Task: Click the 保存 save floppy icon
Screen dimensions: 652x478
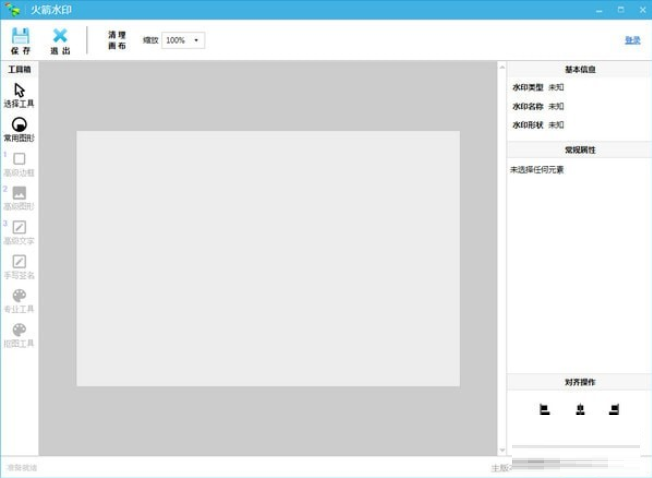Action: [x=20, y=36]
